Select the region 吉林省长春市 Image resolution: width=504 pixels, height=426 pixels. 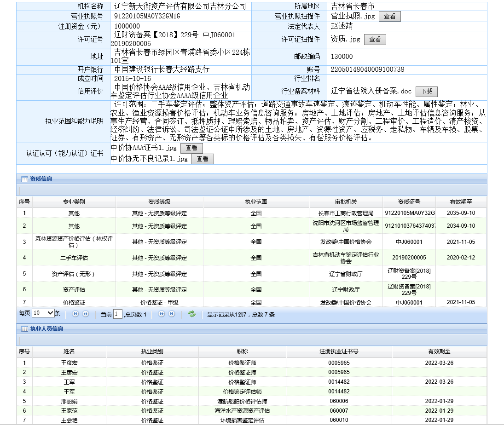[353, 6]
